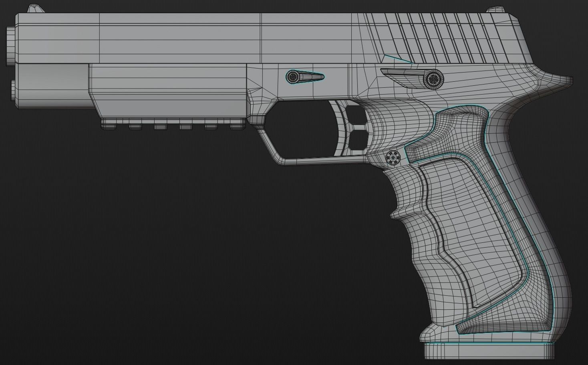Click the round magazine release button
Viewport: 588px width, 365px height.
pyautogui.click(x=393, y=157)
